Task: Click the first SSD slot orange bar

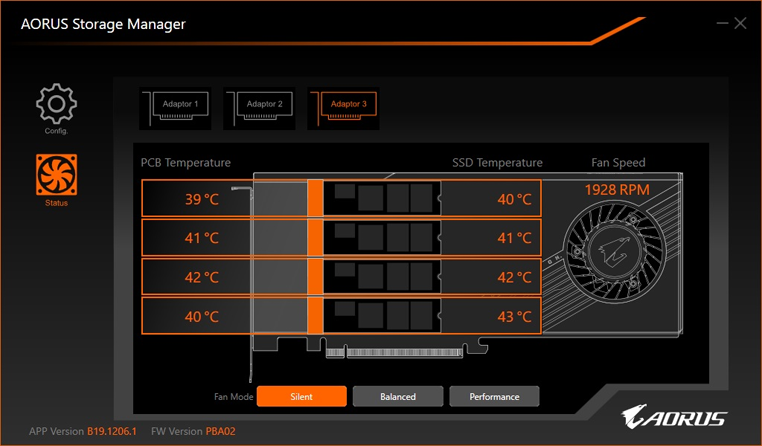Action: 315,198
